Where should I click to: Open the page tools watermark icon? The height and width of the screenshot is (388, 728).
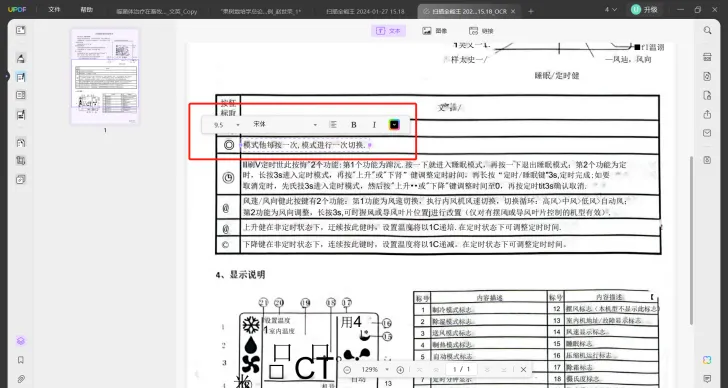point(20,179)
